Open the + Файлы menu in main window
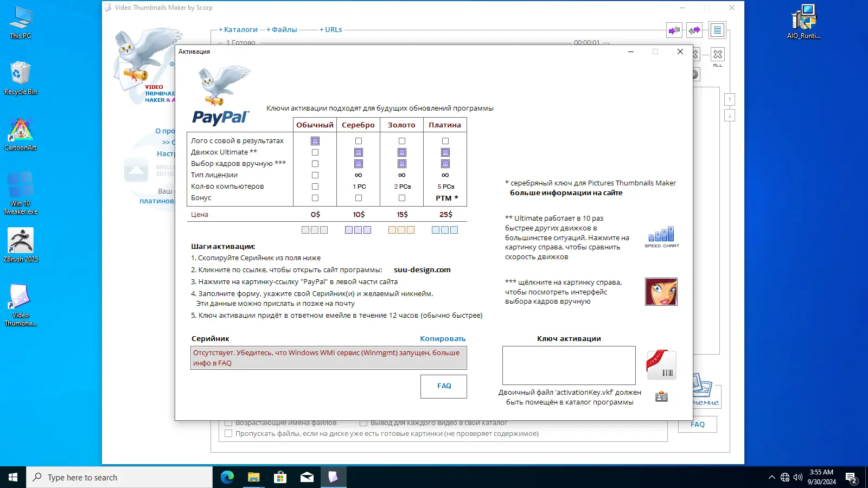Image resolution: width=868 pixels, height=488 pixels. [x=282, y=30]
